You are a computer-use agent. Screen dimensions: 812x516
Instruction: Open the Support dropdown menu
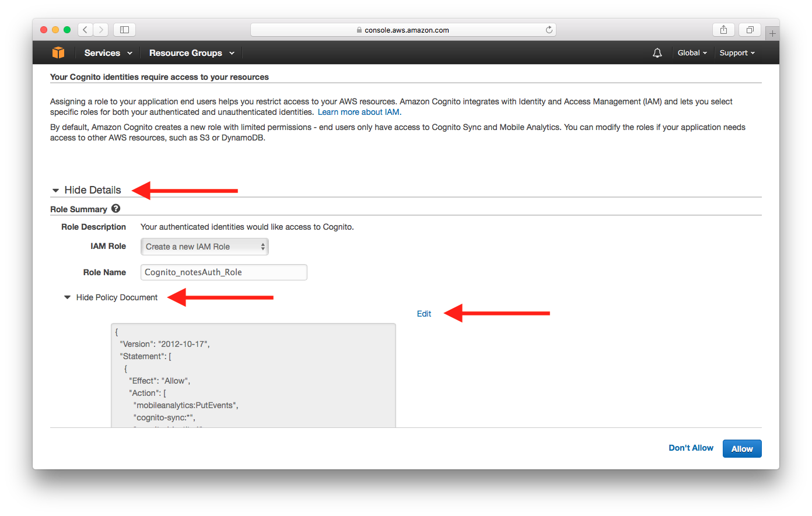coord(737,53)
